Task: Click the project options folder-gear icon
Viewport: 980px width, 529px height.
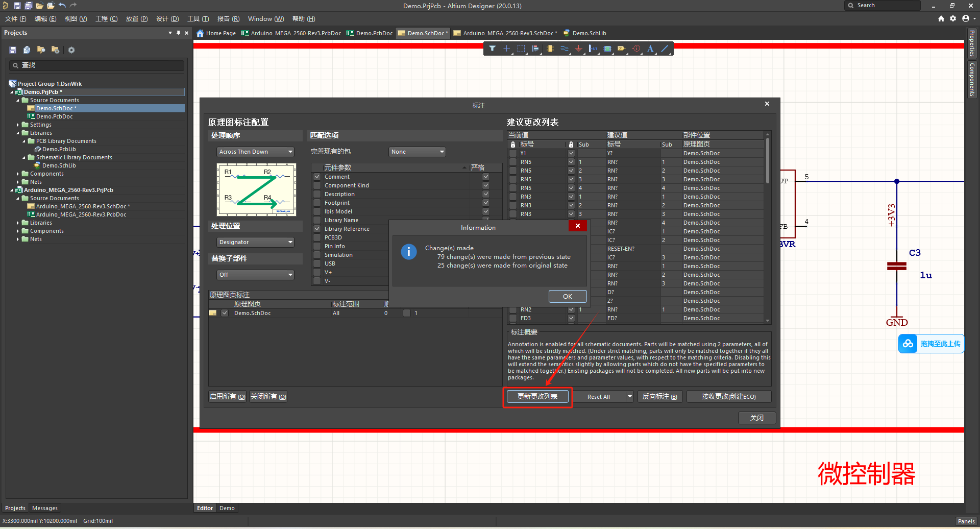Action: click(x=55, y=50)
